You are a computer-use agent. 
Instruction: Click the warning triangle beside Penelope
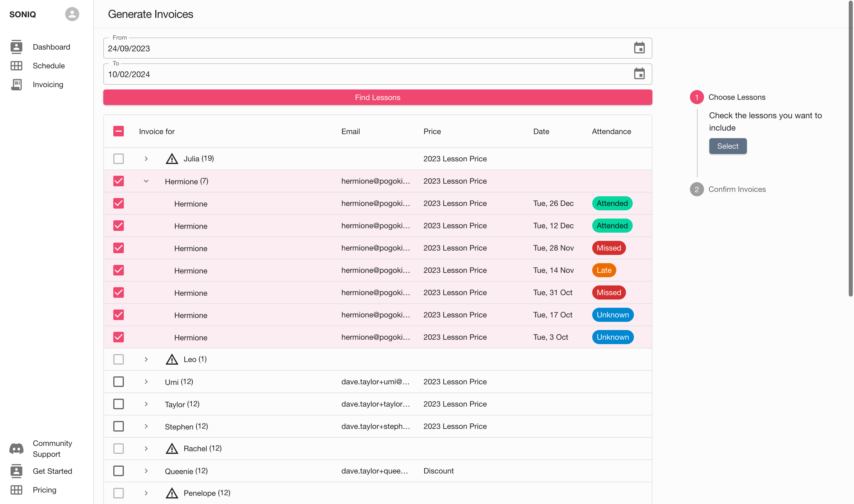[x=172, y=493]
